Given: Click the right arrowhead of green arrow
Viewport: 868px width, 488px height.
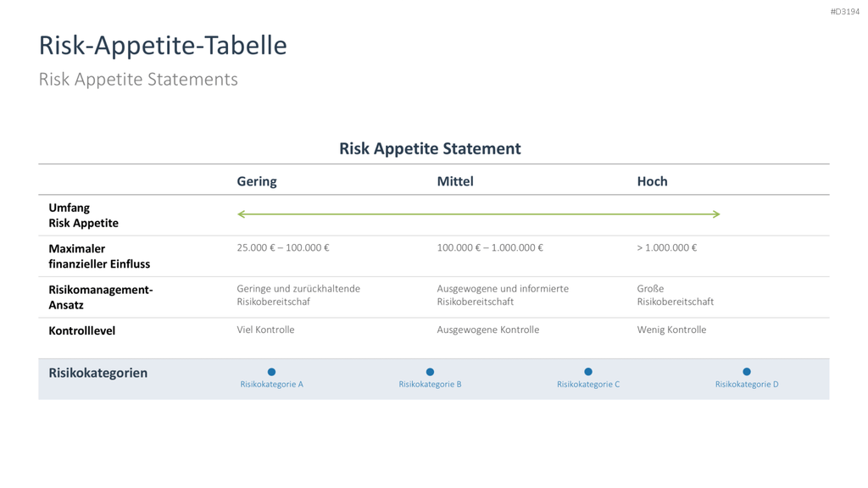Looking at the screenshot, I should coord(716,214).
